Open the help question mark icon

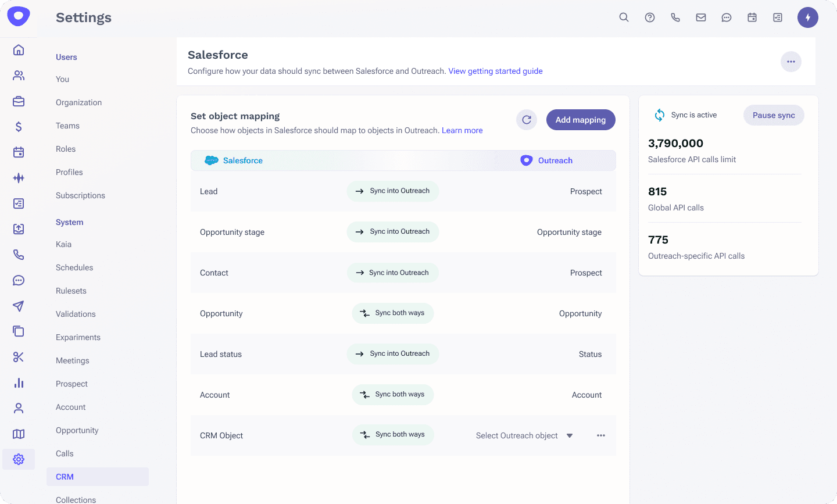(650, 17)
